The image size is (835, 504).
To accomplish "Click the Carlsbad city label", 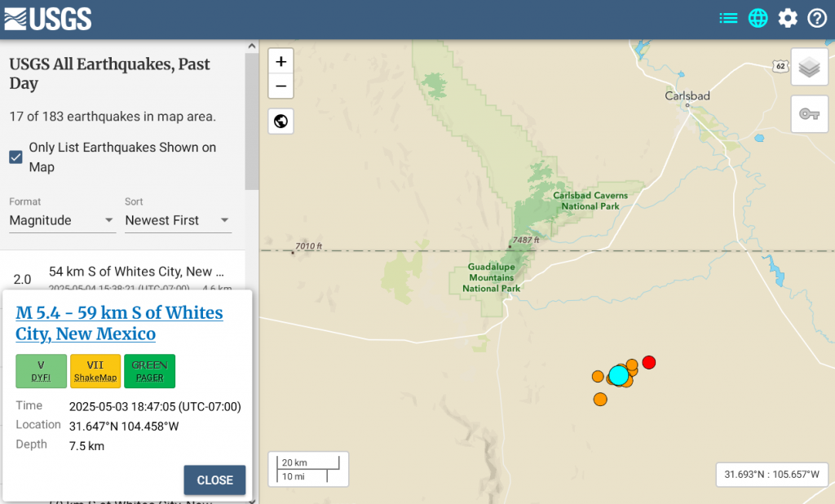I will (687, 96).
